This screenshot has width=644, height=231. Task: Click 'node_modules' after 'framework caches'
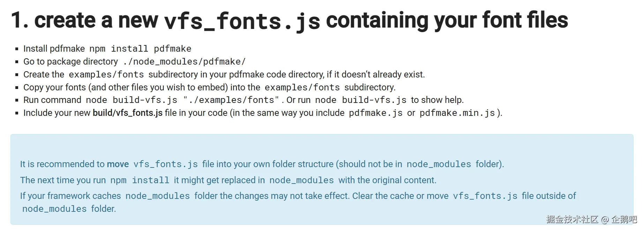coord(157,196)
